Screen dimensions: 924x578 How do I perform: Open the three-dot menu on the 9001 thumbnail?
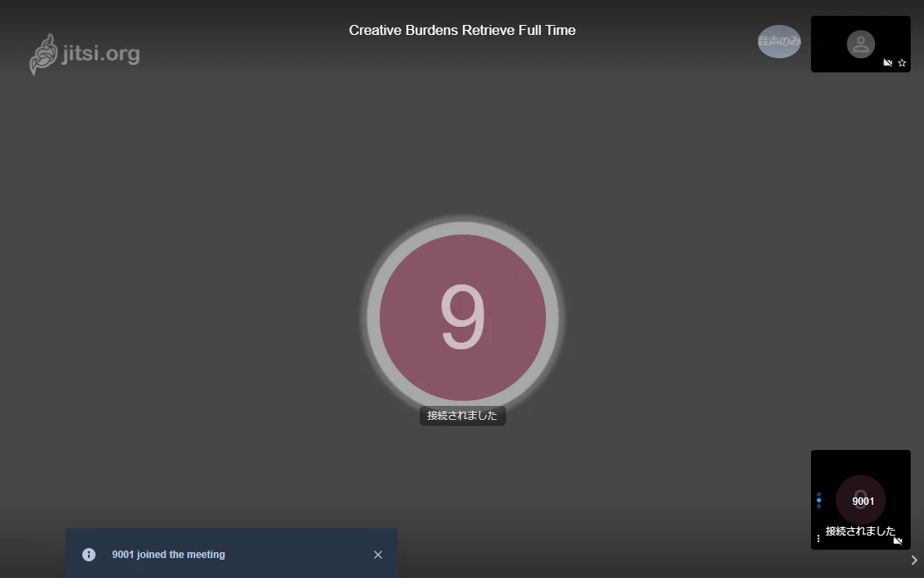point(818,538)
